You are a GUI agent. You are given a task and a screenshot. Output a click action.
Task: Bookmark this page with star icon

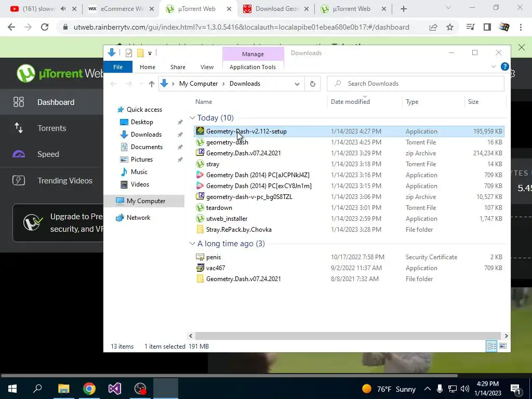click(450, 27)
